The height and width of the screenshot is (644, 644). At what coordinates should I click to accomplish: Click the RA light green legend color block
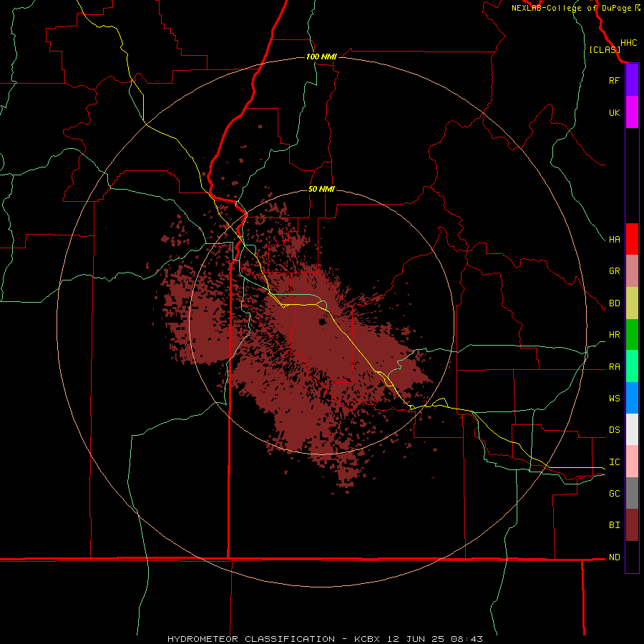pyautogui.click(x=632, y=366)
